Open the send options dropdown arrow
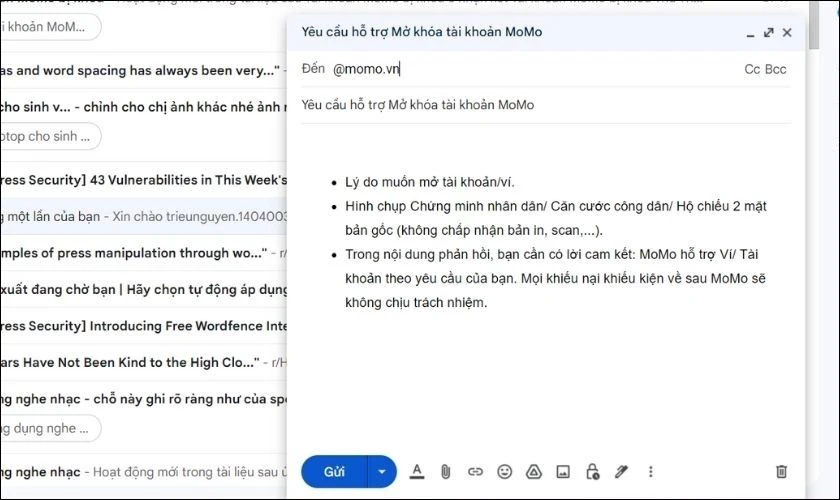This screenshot has height=500, width=840. coord(382,472)
